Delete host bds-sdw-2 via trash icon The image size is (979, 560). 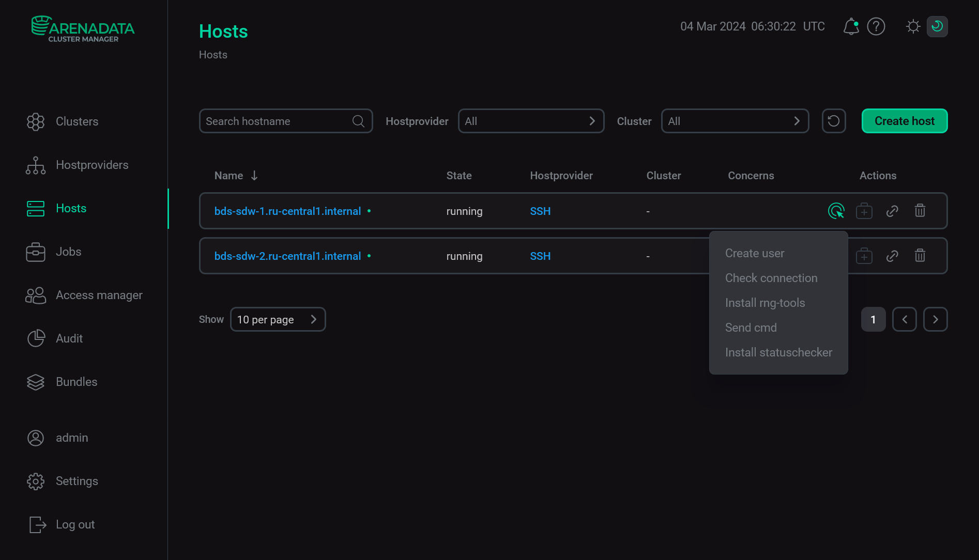[x=920, y=256]
